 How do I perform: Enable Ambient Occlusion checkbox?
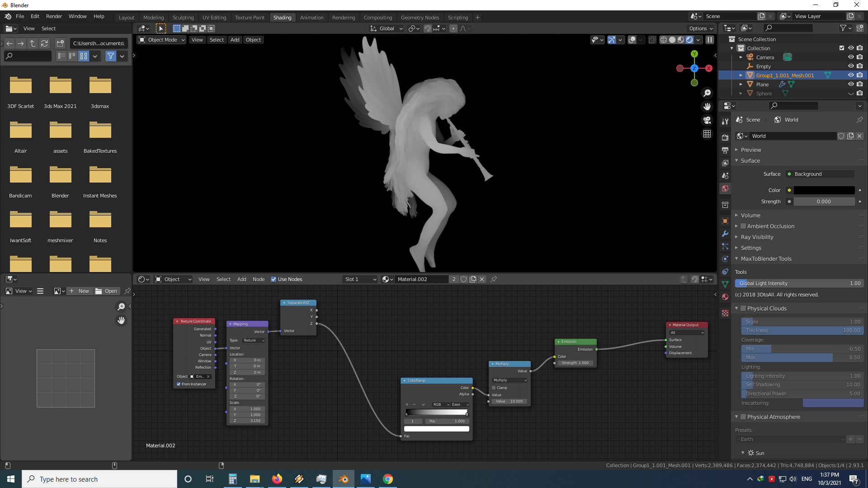pos(743,226)
